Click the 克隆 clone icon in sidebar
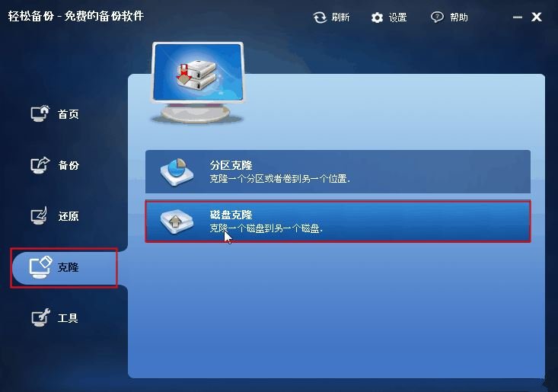 (x=40, y=266)
